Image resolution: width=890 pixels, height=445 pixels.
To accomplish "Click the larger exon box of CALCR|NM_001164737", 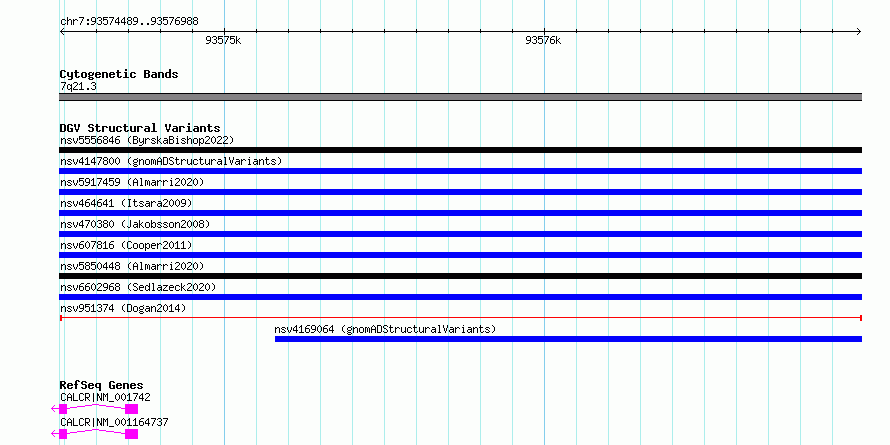I will pos(131,434).
